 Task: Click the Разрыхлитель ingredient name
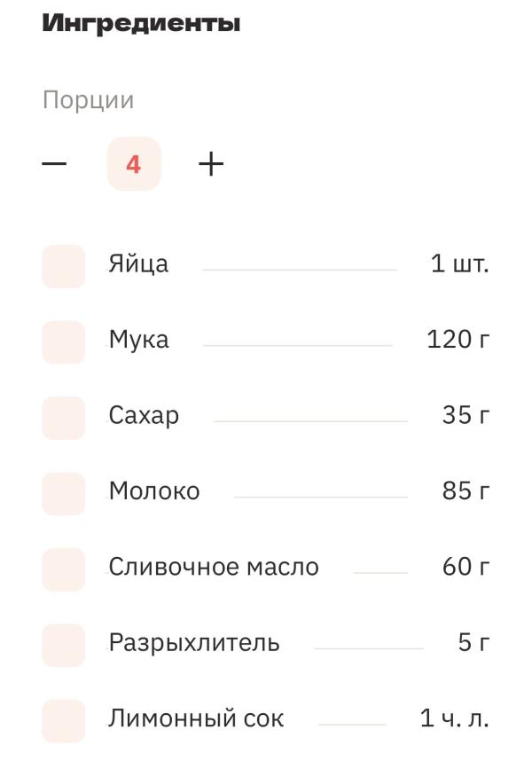pyautogui.click(x=194, y=643)
